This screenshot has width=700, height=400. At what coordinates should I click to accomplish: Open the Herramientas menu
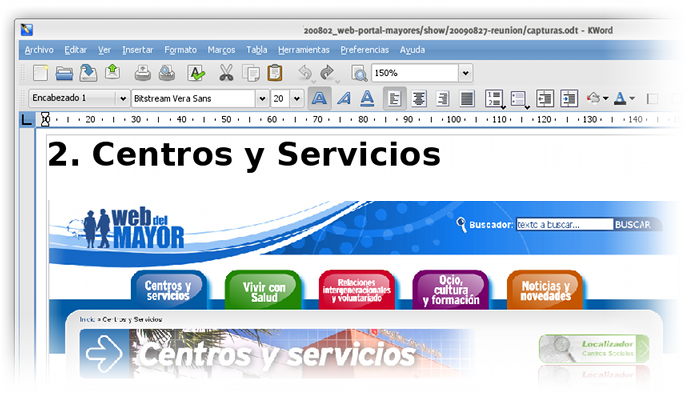(304, 50)
